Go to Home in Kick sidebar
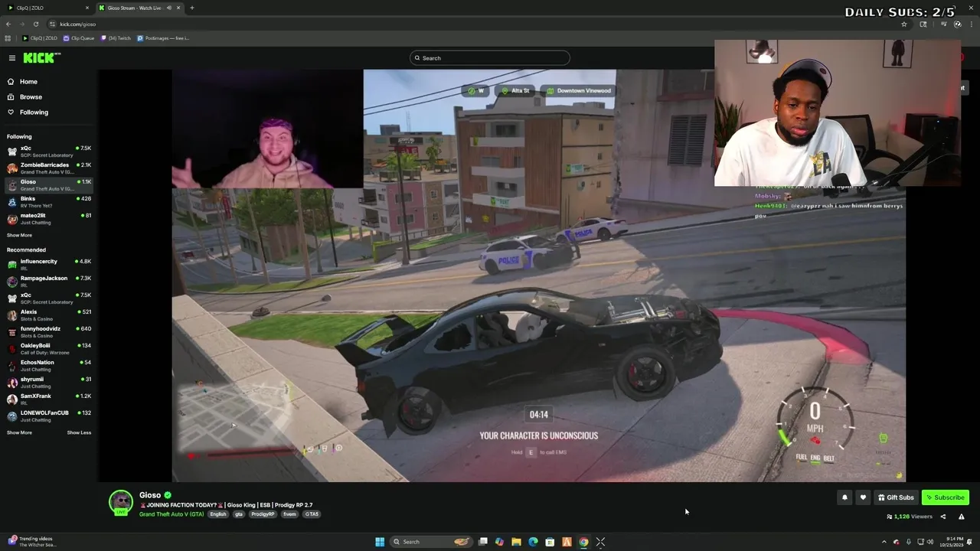Screen dimensions: 980x551 click(x=49, y=82)
